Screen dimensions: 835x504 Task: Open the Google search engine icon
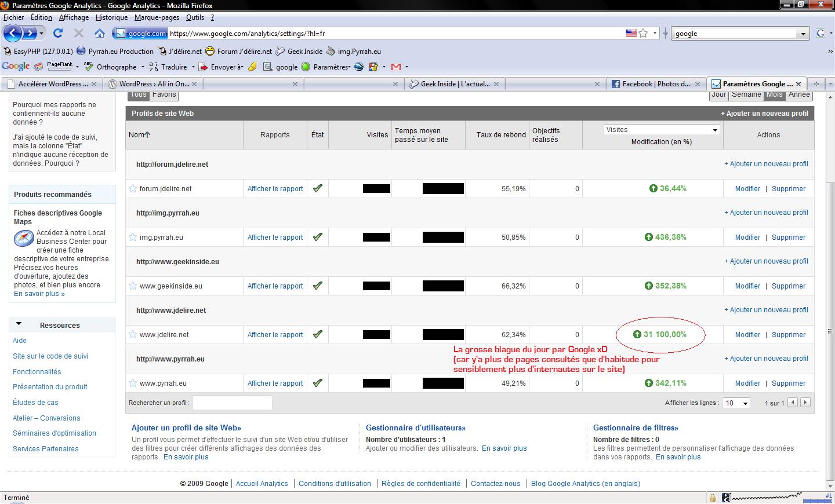pos(820,33)
